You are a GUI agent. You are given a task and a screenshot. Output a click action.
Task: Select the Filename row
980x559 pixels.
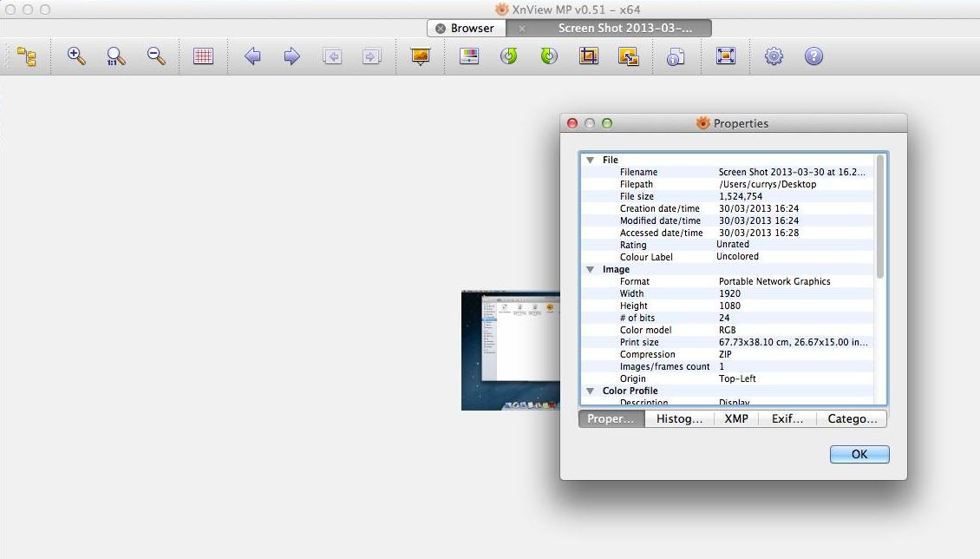728,172
